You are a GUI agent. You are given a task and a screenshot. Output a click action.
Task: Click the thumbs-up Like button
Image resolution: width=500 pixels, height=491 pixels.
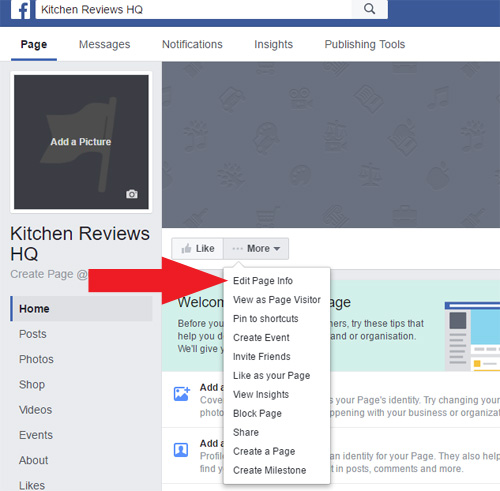pos(197,249)
